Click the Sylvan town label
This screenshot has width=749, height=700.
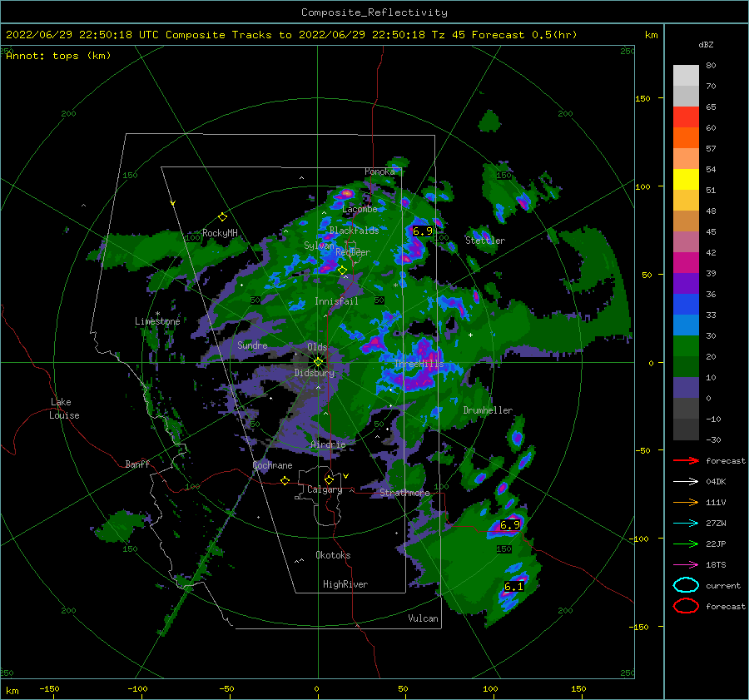319,246
